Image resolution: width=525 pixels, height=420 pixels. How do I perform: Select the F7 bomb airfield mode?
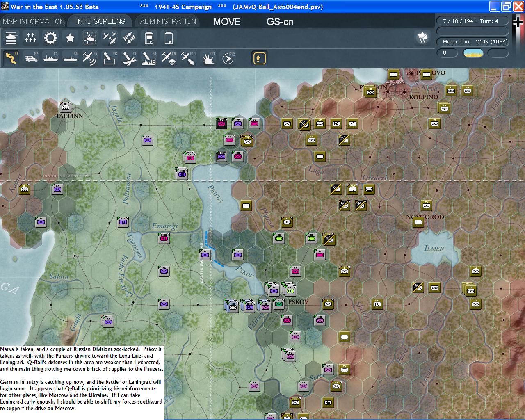pos(129,58)
